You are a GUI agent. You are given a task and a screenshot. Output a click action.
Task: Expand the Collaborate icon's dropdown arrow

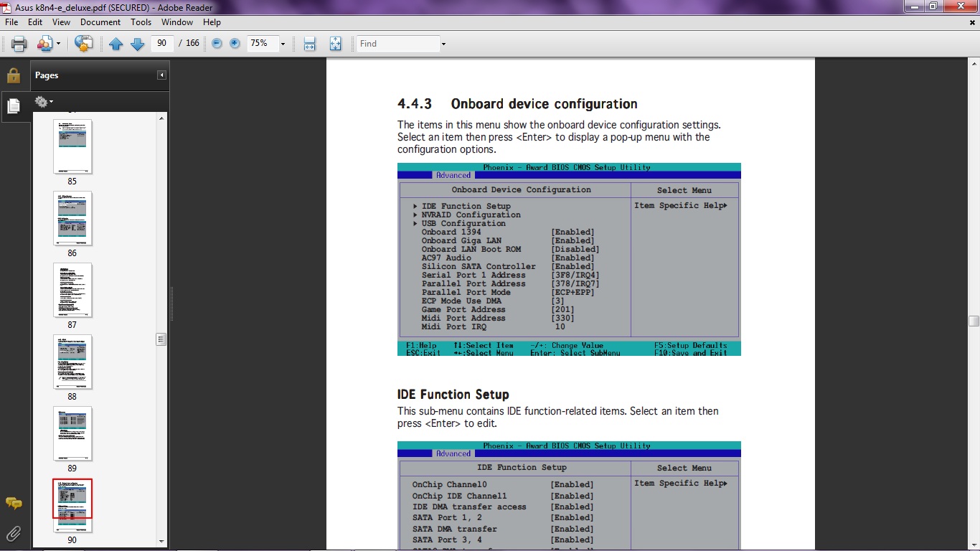tap(58, 44)
